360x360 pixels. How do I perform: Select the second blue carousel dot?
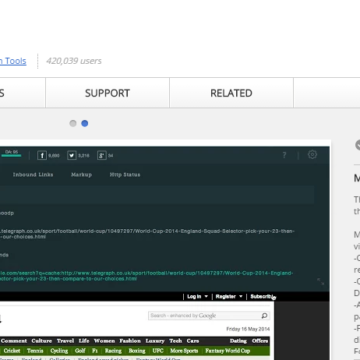tap(85, 123)
